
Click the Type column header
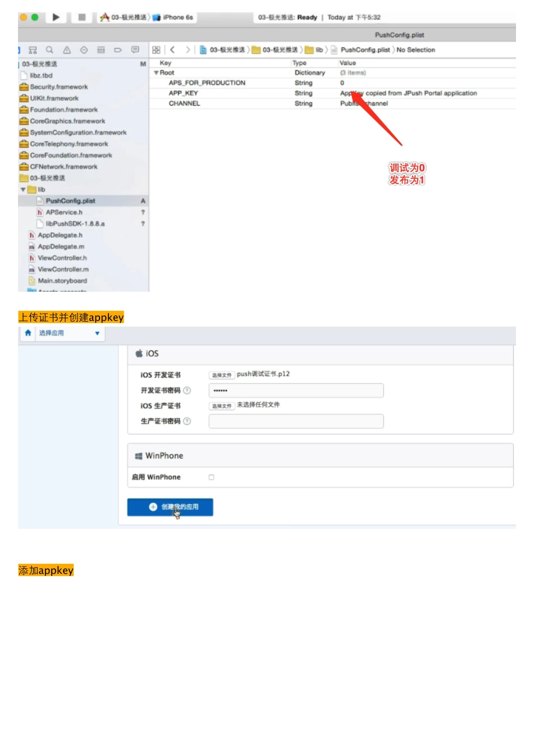coord(300,64)
